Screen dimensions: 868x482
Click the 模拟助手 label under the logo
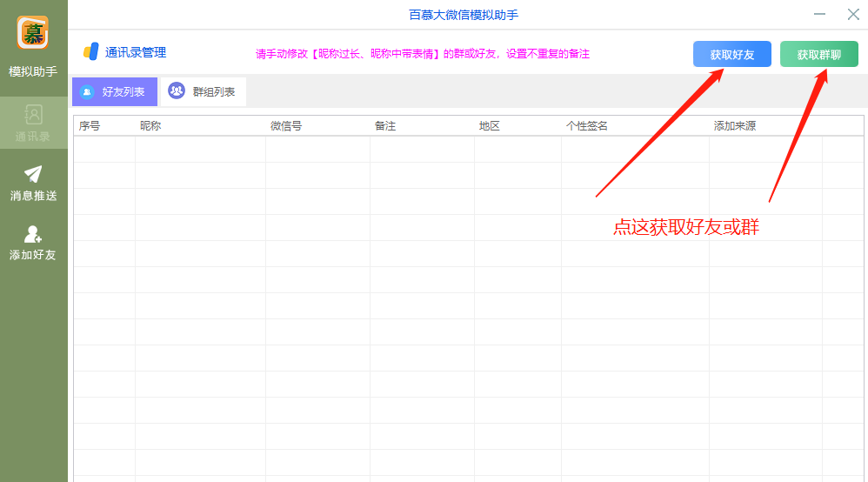(33, 71)
